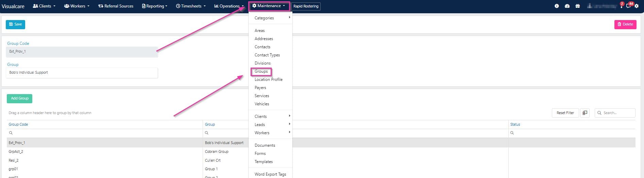Open Services menu entry
The width and height of the screenshot is (644, 178).
pos(262,96)
